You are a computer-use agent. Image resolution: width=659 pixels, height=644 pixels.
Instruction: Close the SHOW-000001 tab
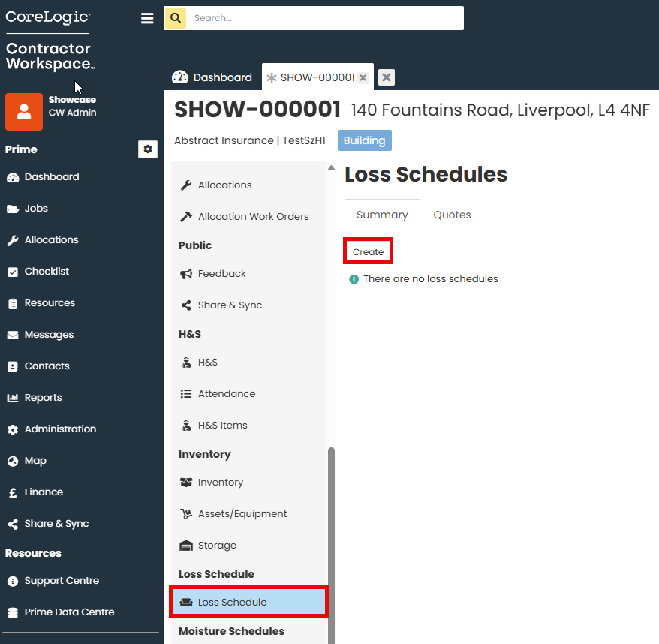click(363, 78)
